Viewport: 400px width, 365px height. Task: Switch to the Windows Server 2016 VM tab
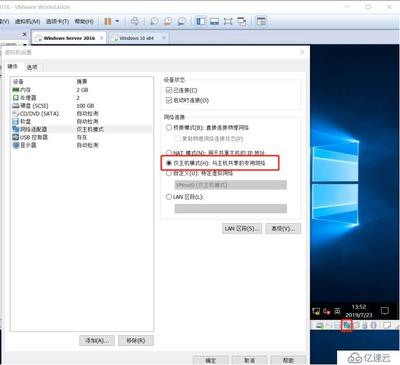[69, 38]
